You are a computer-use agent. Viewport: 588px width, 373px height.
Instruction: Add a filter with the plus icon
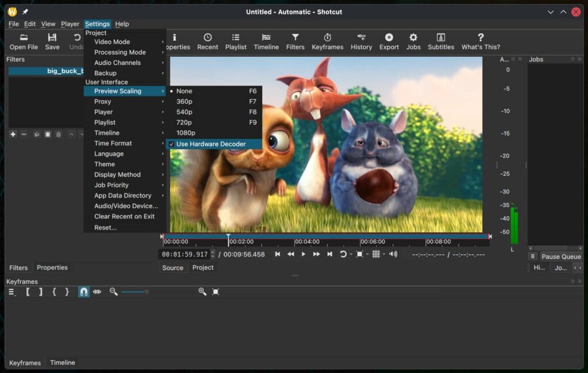click(x=13, y=134)
